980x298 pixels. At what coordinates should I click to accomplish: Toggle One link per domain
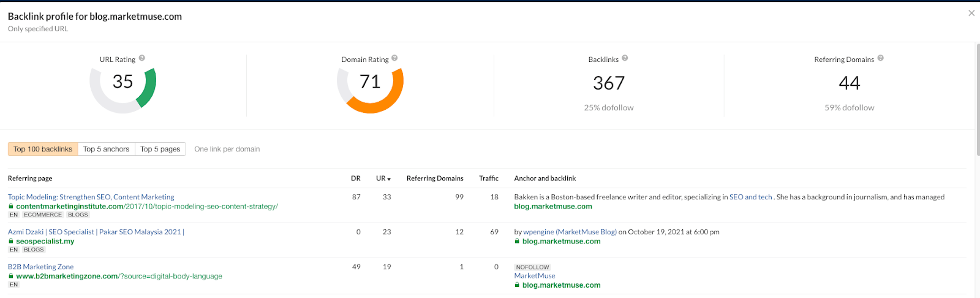[x=227, y=149]
